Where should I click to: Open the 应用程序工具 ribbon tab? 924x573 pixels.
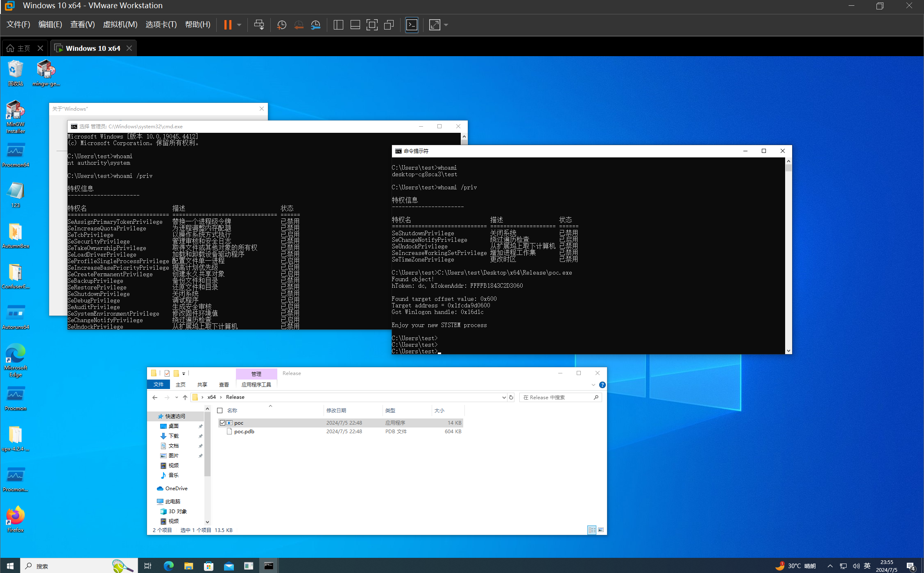[x=256, y=384]
